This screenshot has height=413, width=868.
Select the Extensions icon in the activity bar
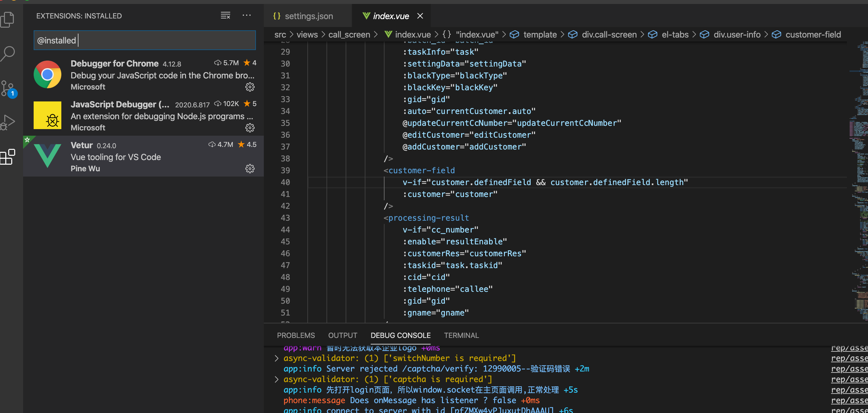point(8,157)
